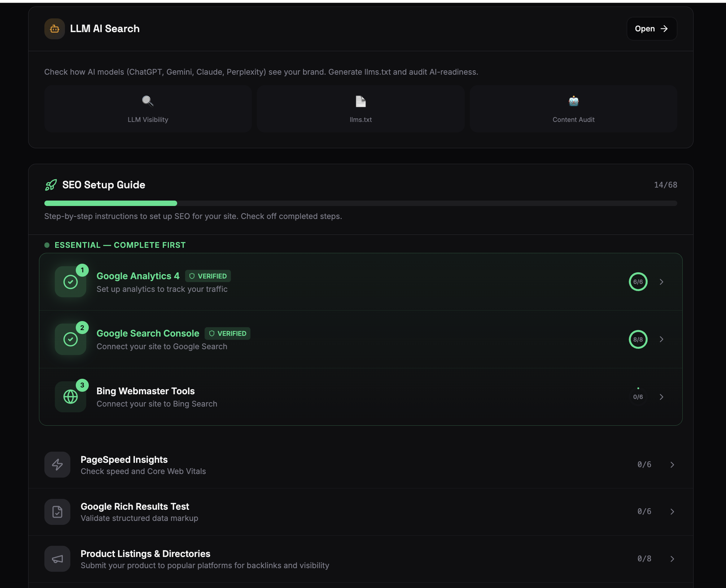Toggle the Google Analytics 4 check circle

tap(70, 282)
